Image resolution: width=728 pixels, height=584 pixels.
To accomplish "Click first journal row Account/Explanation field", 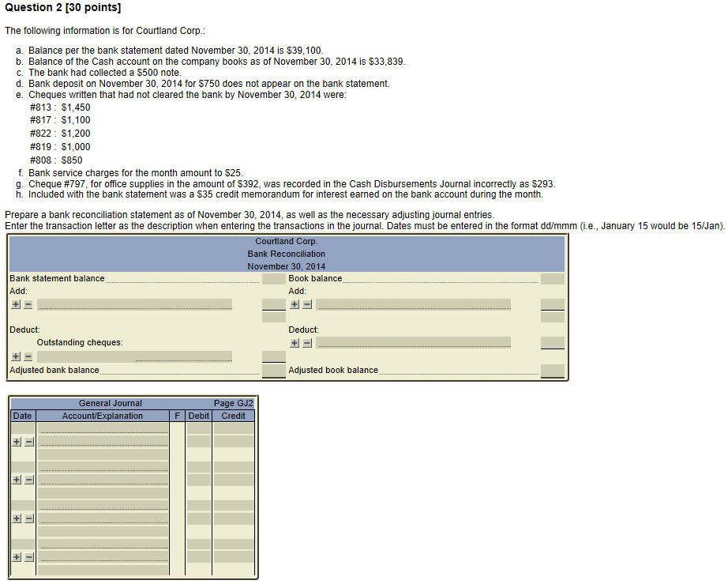I will (x=103, y=428).
